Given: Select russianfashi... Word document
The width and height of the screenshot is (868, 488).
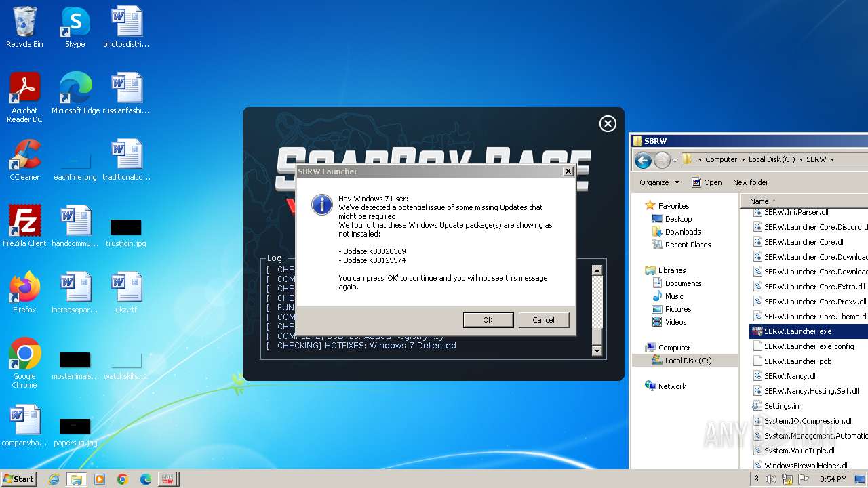Looking at the screenshot, I should point(126,94).
